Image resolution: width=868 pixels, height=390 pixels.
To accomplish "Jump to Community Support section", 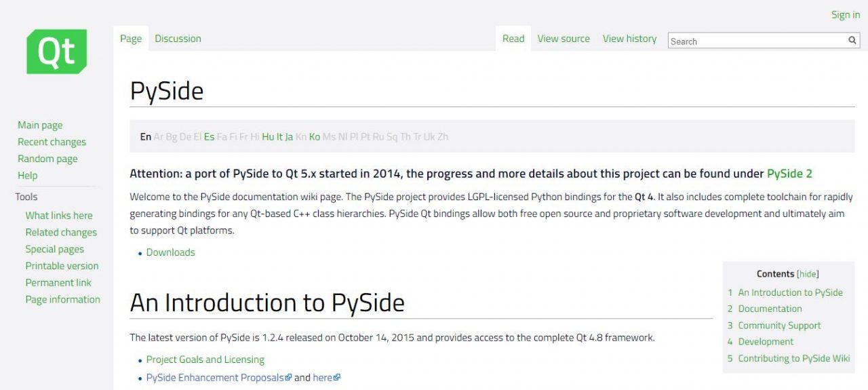I will [x=779, y=326].
